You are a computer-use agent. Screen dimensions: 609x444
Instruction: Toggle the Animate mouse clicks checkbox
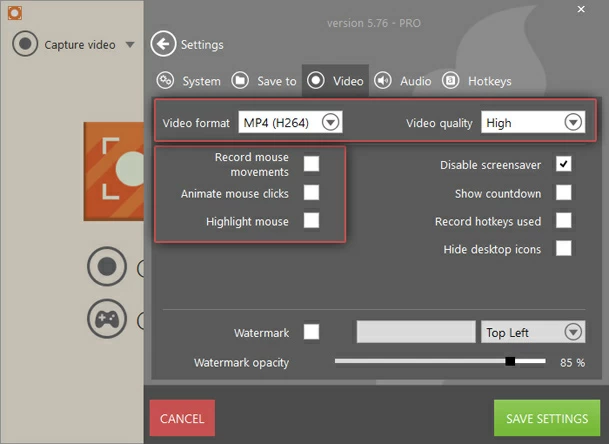coord(312,192)
